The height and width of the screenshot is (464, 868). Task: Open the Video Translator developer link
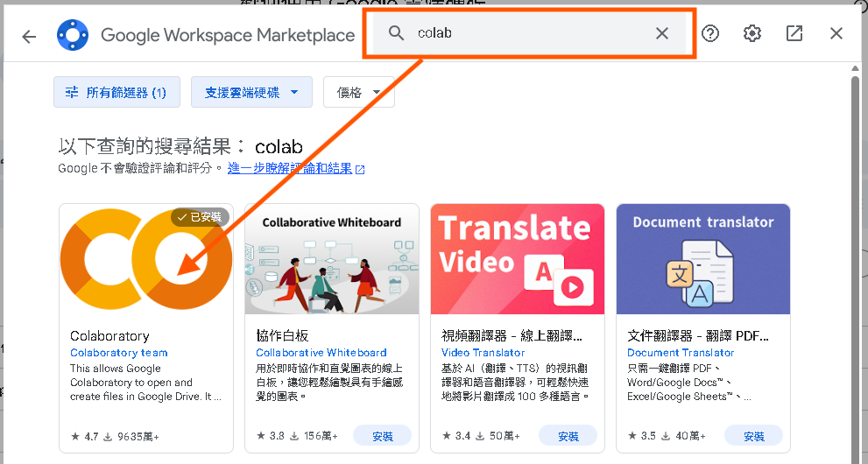[x=483, y=352]
